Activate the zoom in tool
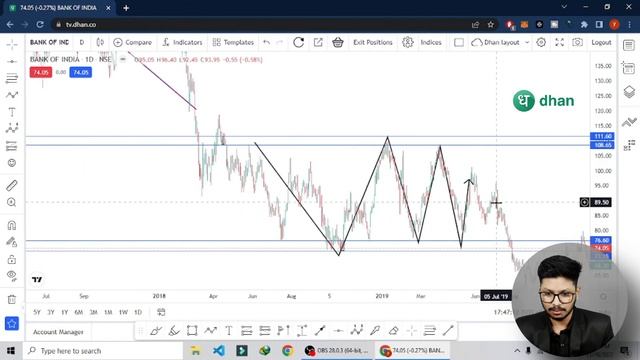The image size is (640, 360). point(12,202)
